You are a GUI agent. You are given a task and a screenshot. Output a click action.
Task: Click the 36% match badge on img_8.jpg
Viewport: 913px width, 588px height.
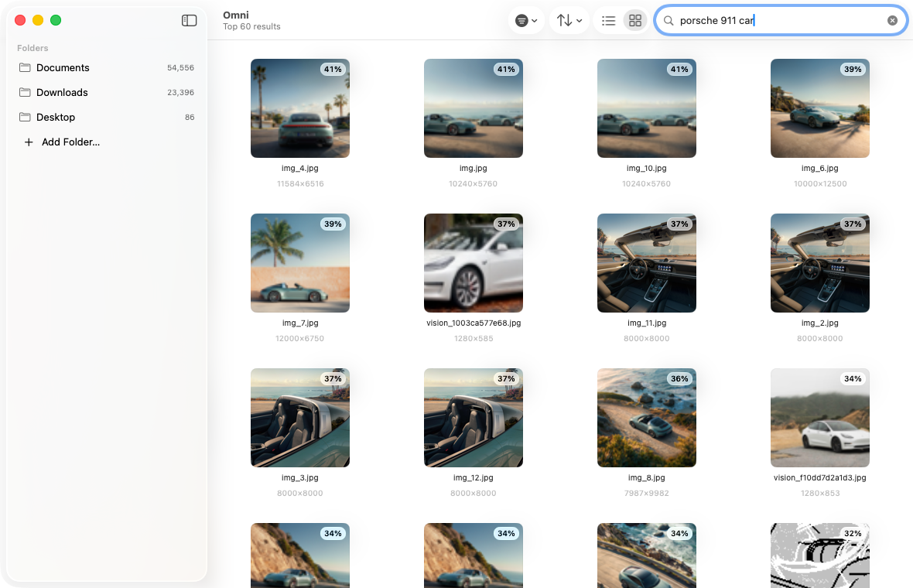click(x=679, y=379)
